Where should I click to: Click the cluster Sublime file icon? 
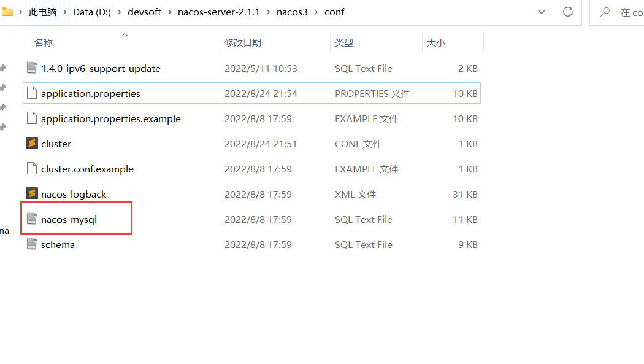pyautogui.click(x=32, y=144)
